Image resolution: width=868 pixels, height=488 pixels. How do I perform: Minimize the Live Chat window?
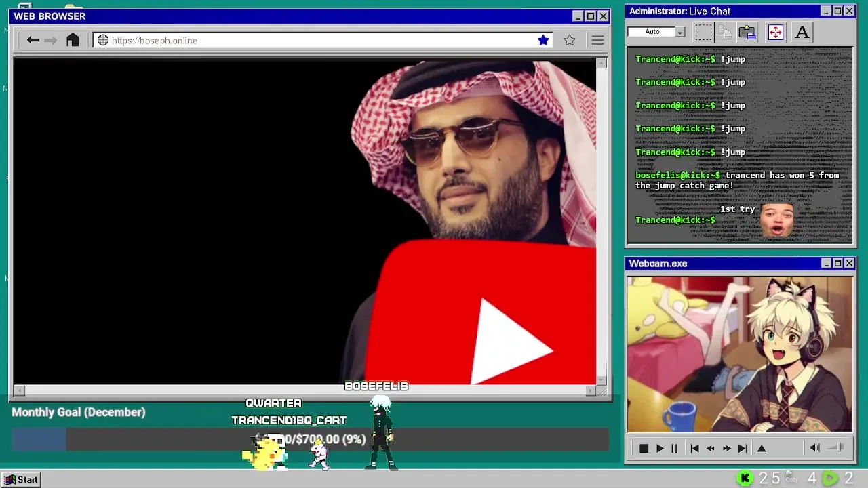pyautogui.click(x=826, y=11)
